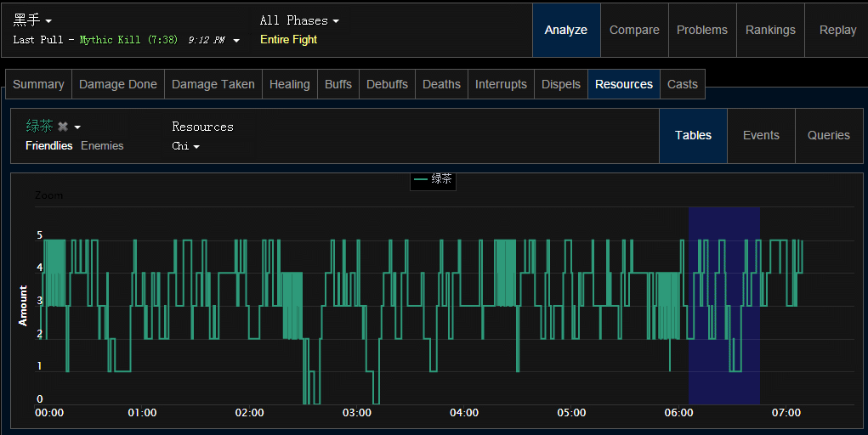The width and height of the screenshot is (868, 435).
Task: Go to the Casts tab
Action: pos(682,84)
